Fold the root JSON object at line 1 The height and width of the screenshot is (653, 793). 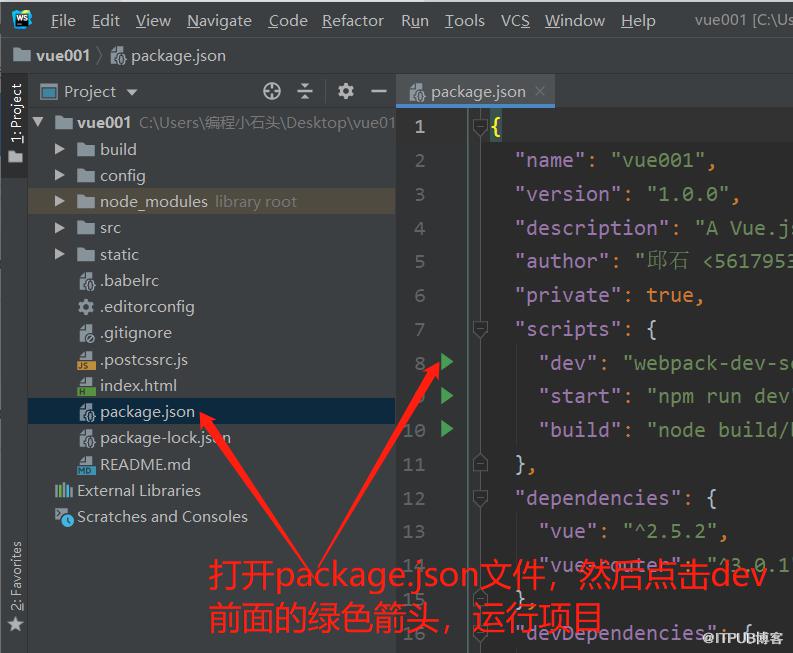479,126
